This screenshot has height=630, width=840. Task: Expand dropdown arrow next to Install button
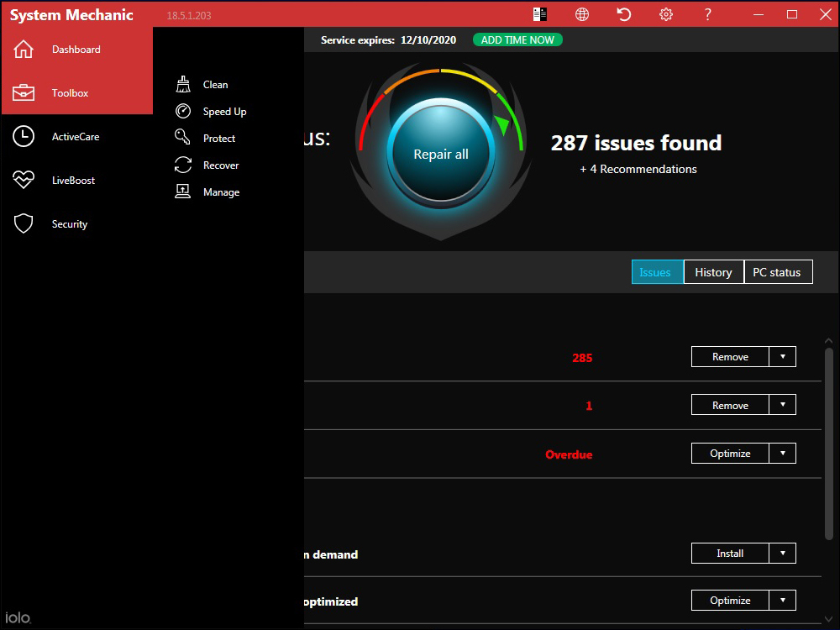(x=783, y=553)
